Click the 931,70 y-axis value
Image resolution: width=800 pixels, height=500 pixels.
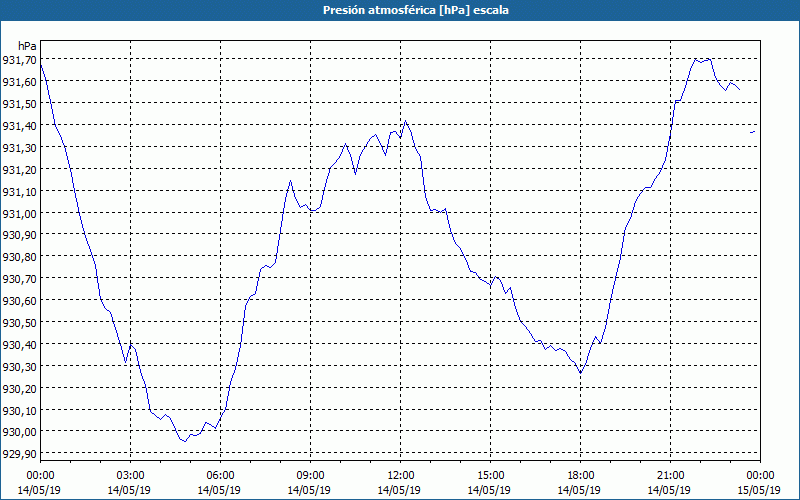point(19,60)
